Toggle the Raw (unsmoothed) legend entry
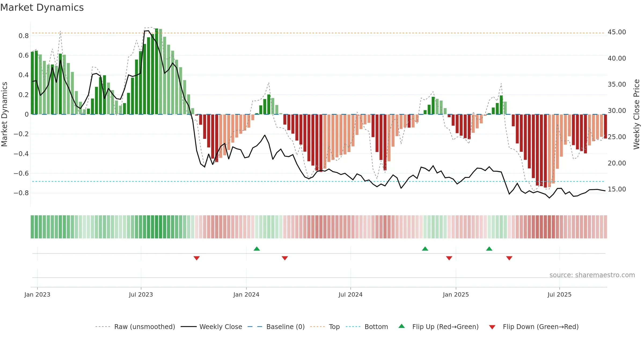 pos(135,327)
